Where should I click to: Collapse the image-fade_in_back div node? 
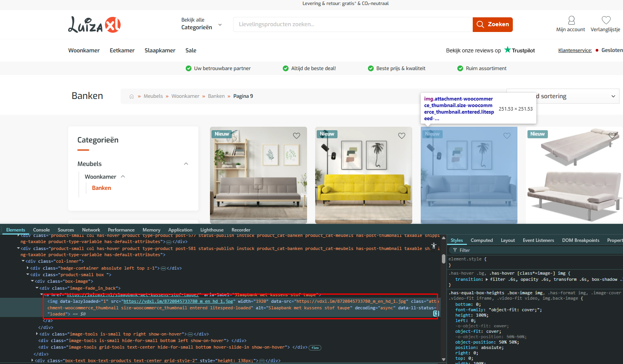(x=37, y=288)
